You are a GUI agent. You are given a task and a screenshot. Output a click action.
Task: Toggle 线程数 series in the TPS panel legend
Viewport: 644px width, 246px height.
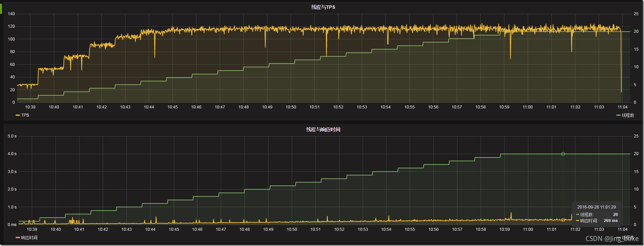[x=628, y=115]
